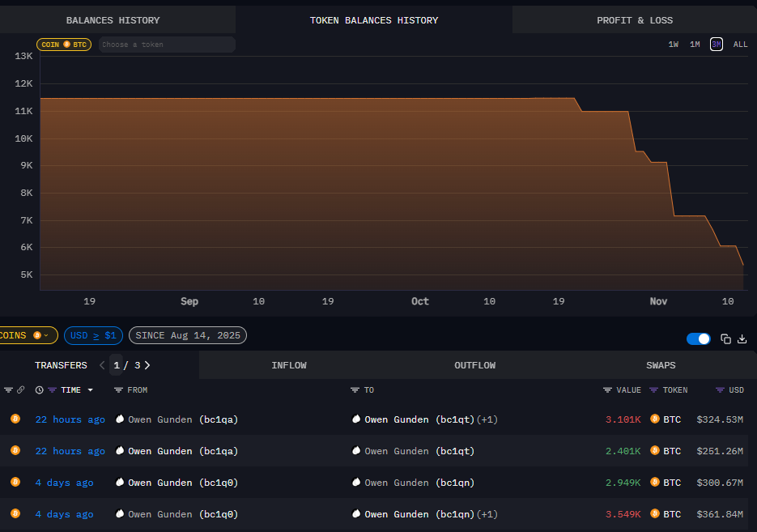Select the 1W time range button
The width and height of the screenshot is (757, 532).
(674, 45)
